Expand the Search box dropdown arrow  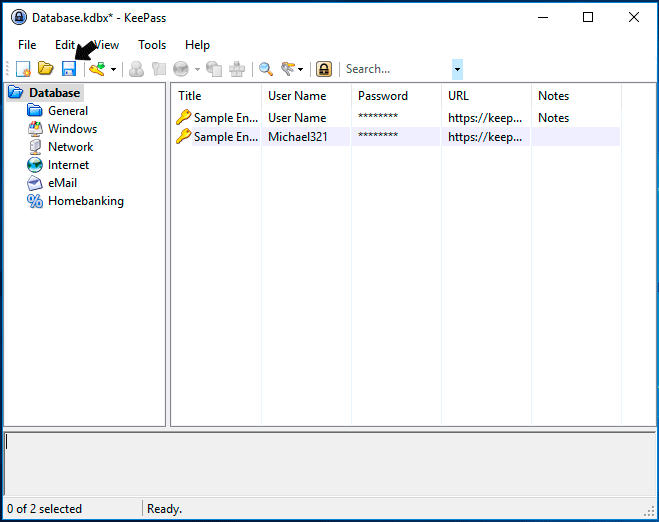(x=457, y=69)
